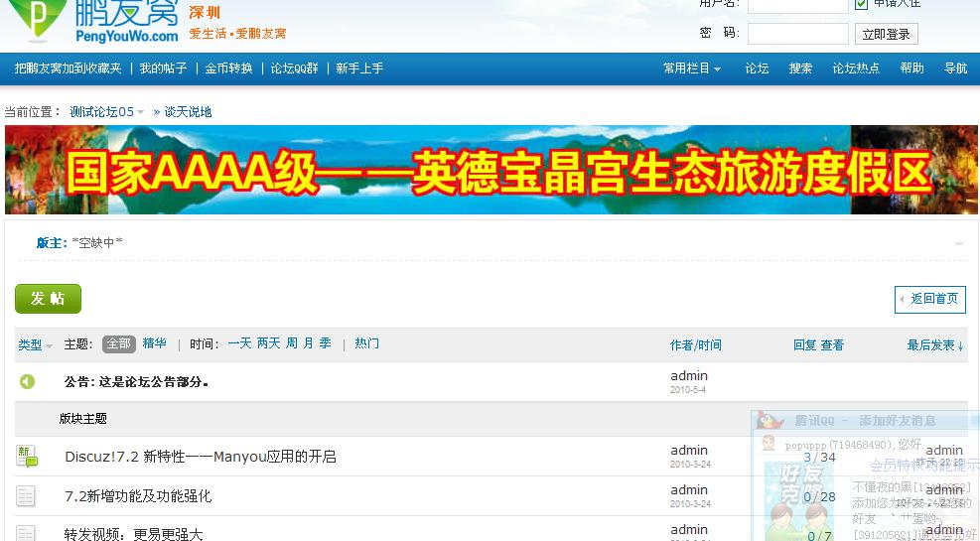Click the *空缺中* moderator text
Screen dimensions: 980x541
[x=97, y=242]
